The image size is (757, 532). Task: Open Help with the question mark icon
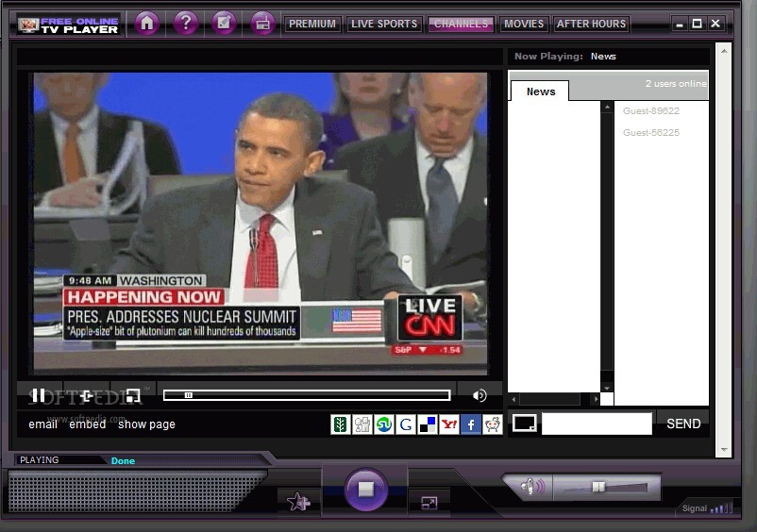(x=186, y=24)
